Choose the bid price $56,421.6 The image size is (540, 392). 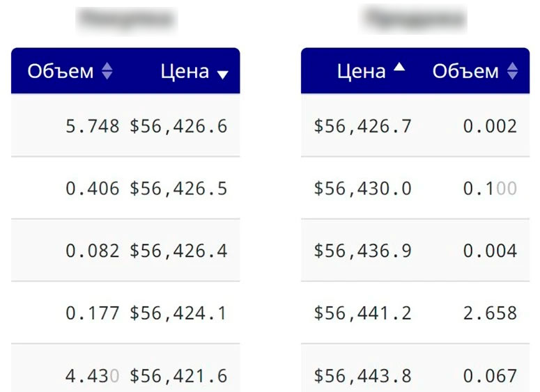pos(178,376)
